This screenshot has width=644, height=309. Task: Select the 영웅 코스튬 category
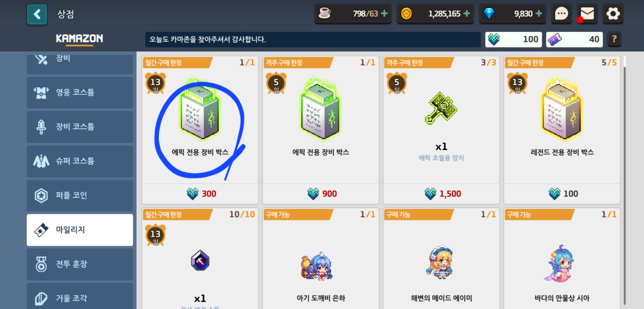tap(80, 92)
